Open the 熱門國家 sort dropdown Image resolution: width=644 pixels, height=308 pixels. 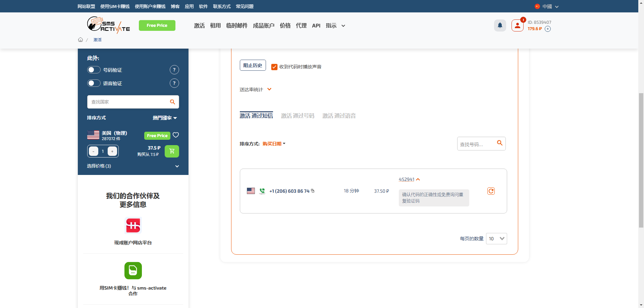165,118
